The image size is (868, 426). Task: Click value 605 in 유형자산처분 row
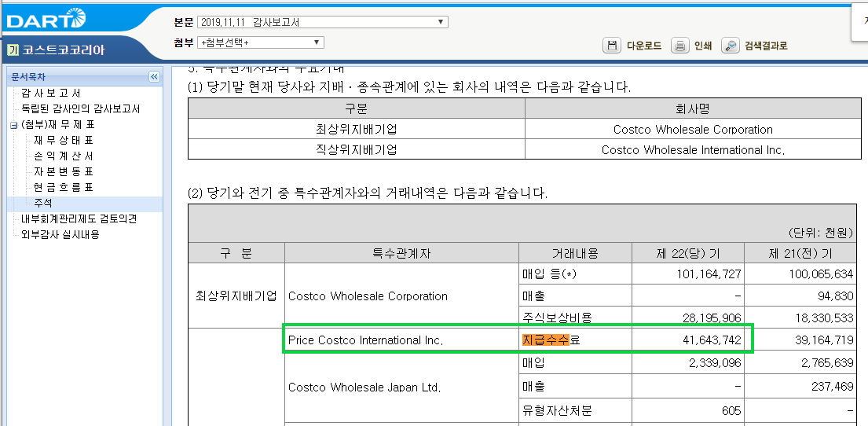point(731,410)
